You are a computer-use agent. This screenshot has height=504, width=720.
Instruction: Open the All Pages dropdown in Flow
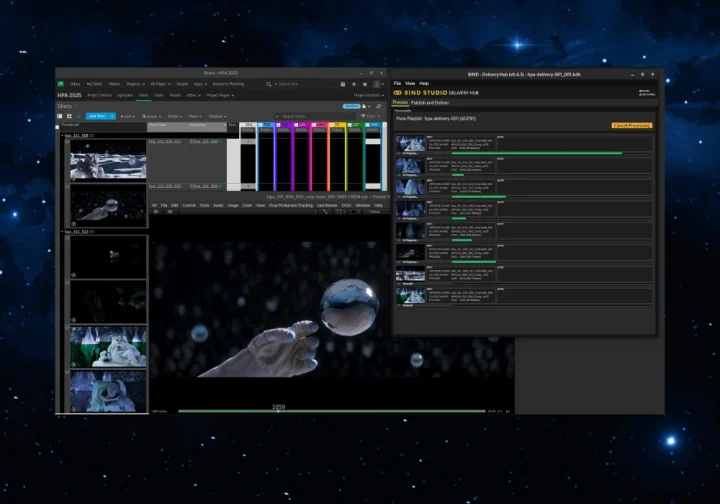(160, 84)
